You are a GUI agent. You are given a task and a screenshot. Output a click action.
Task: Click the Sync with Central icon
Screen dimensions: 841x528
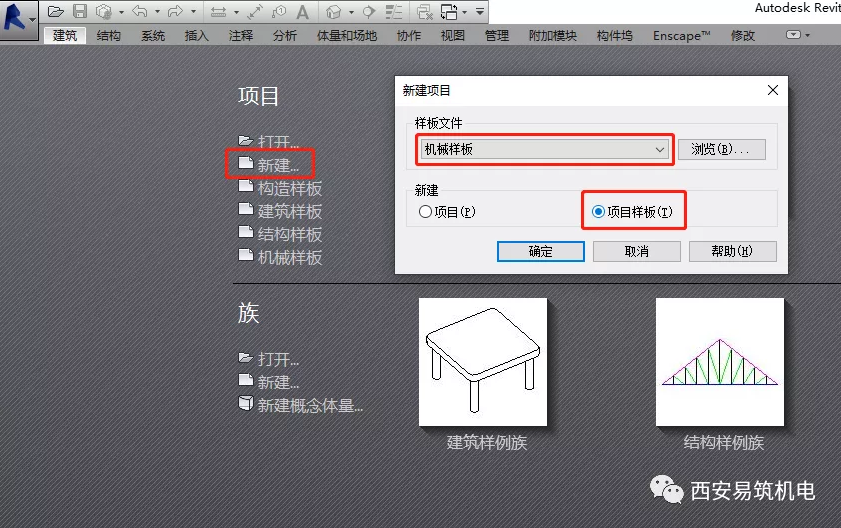pyautogui.click(x=104, y=11)
